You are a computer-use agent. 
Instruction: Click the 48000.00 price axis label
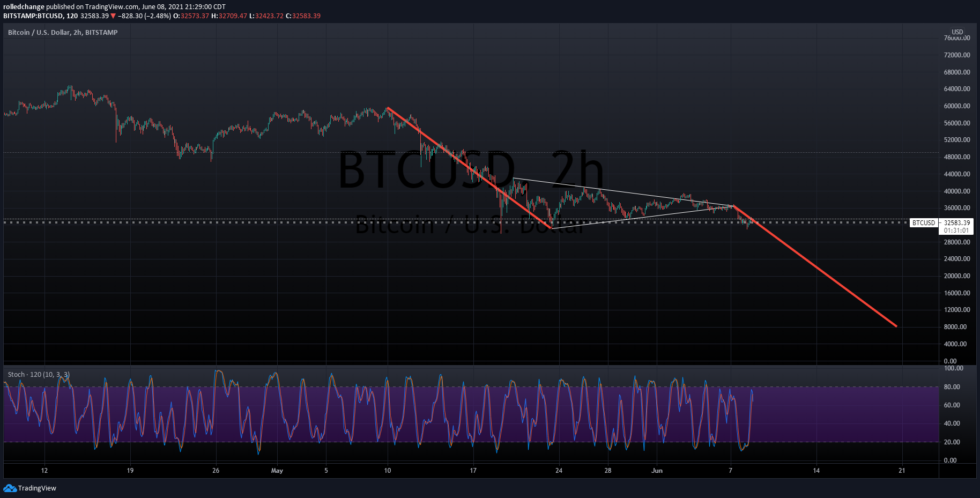pos(957,157)
